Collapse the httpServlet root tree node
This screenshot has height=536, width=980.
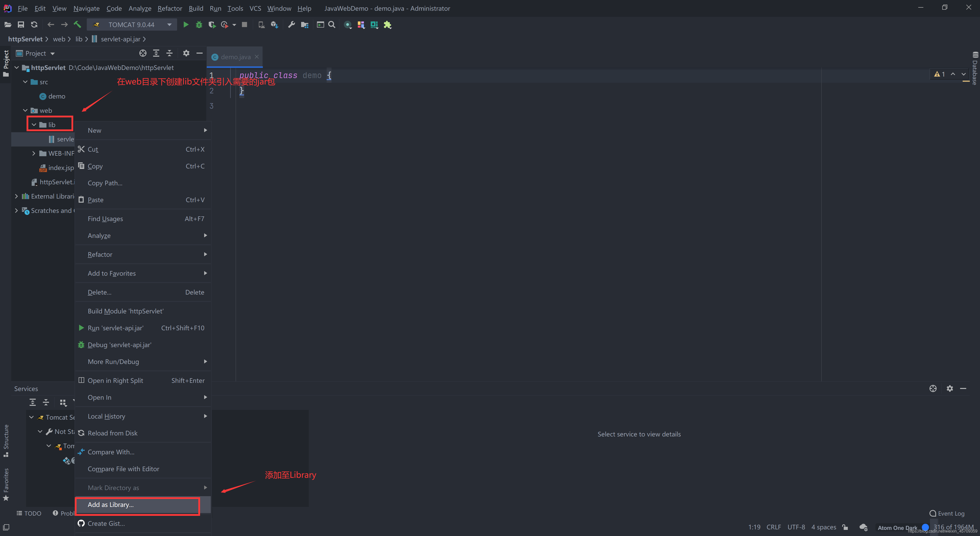coord(16,68)
